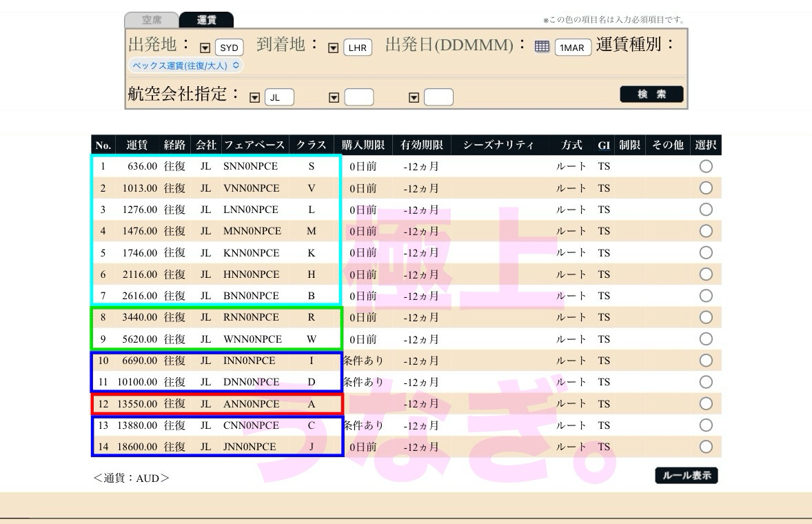This screenshot has height=524, width=812.
Task: Switch to the 運賃 tab
Action: [206, 19]
